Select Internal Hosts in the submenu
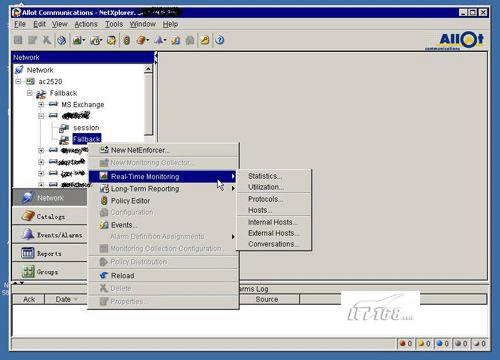Viewport: 500px width, 360px height. click(274, 222)
